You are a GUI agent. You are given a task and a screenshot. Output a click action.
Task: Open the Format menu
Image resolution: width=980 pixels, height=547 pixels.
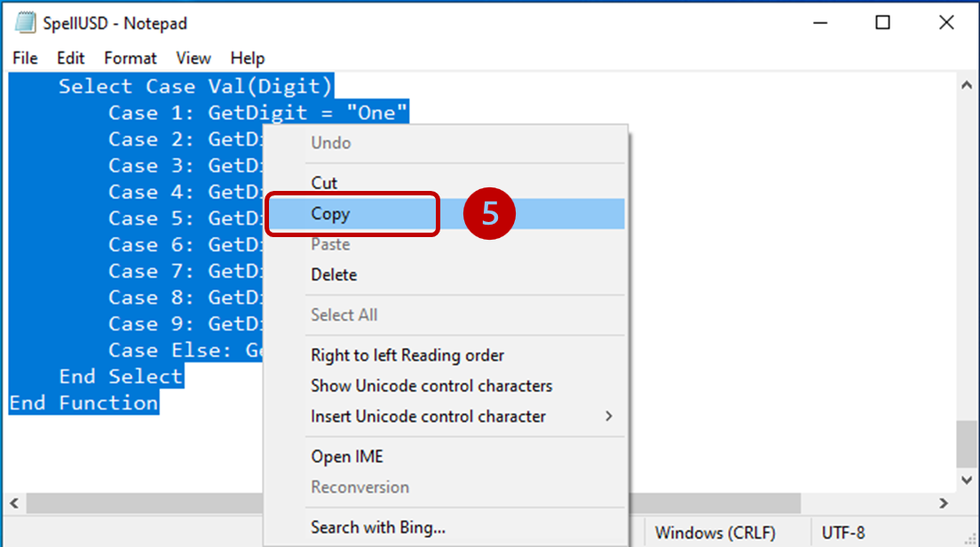coord(130,58)
